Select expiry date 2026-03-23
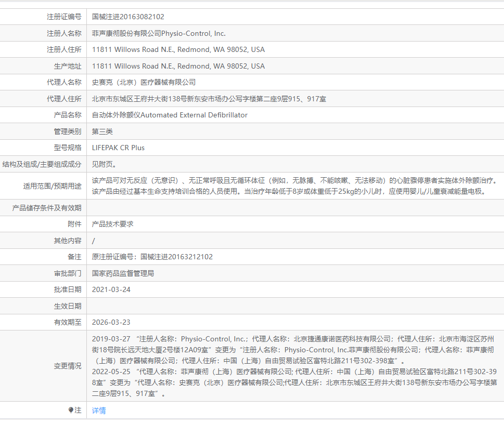 pyautogui.click(x=111, y=322)
